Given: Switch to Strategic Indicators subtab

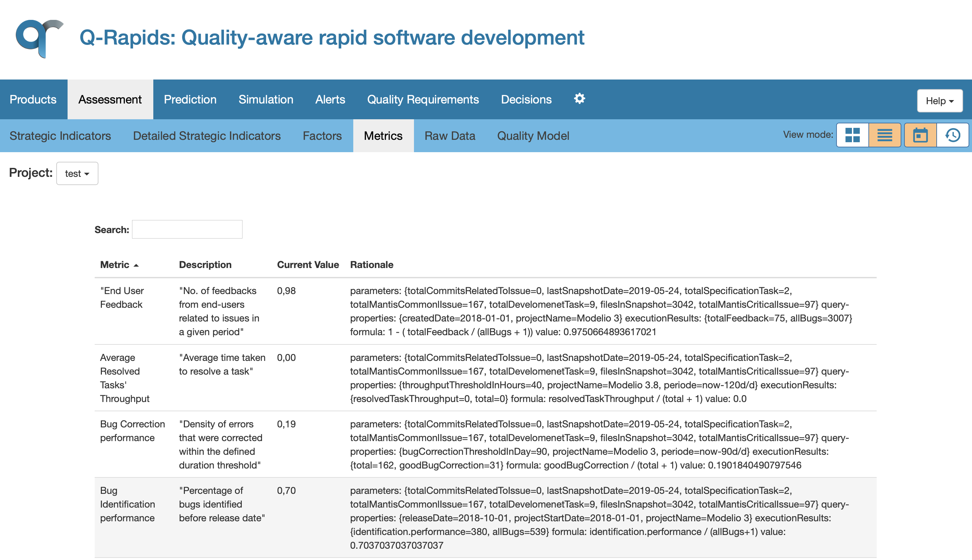Looking at the screenshot, I should tap(60, 136).
